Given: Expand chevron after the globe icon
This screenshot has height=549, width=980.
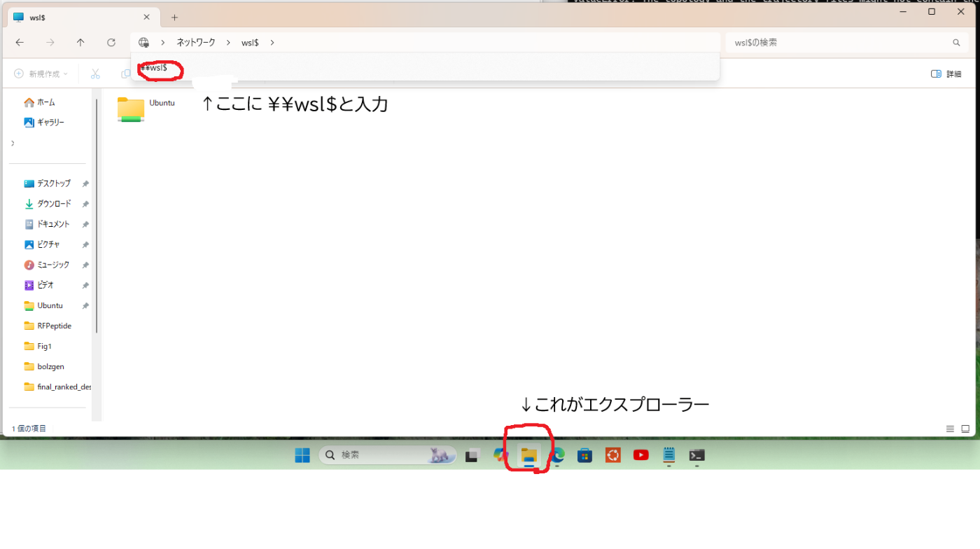Looking at the screenshot, I should click(x=163, y=43).
